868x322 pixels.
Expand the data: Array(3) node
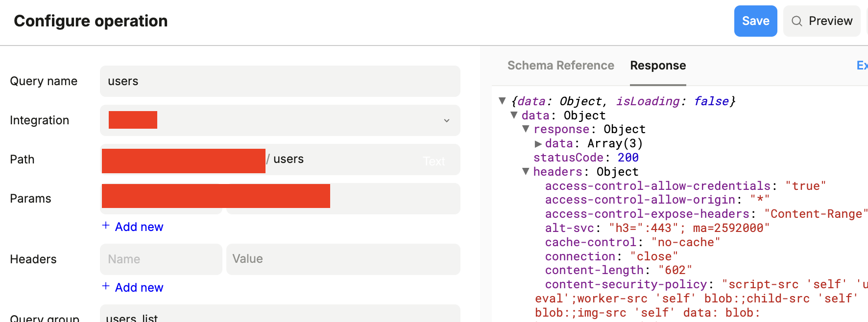tap(538, 143)
